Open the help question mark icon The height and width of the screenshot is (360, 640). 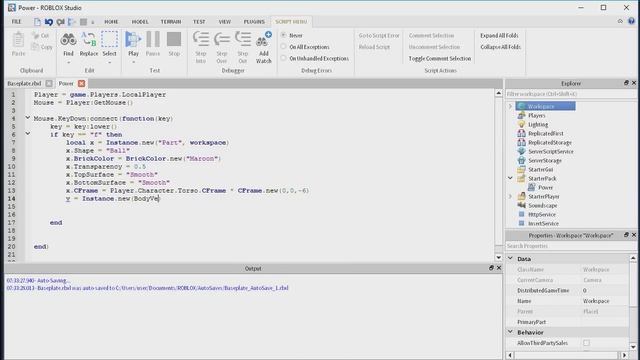point(631,21)
